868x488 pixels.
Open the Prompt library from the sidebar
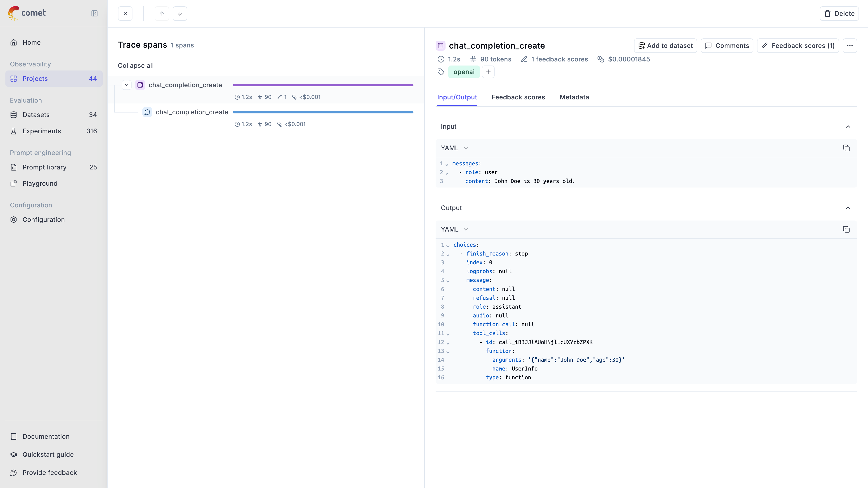coord(44,167)
